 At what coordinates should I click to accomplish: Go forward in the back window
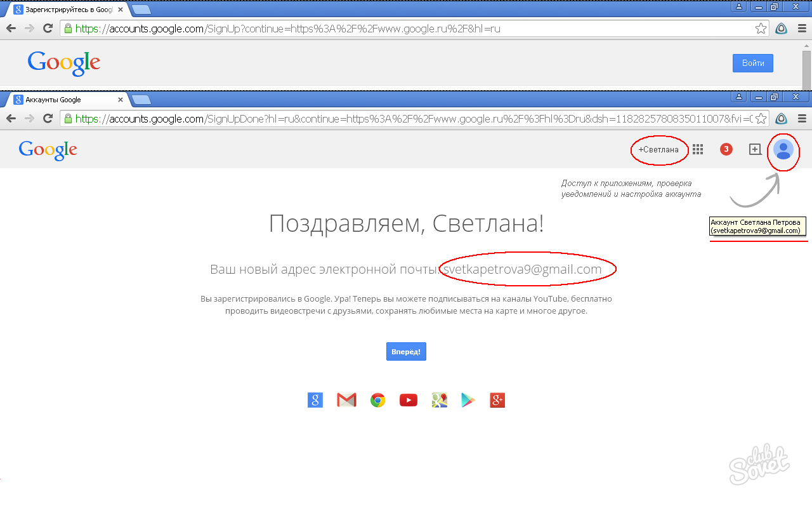pyautogui.click(x=29, y=29)
